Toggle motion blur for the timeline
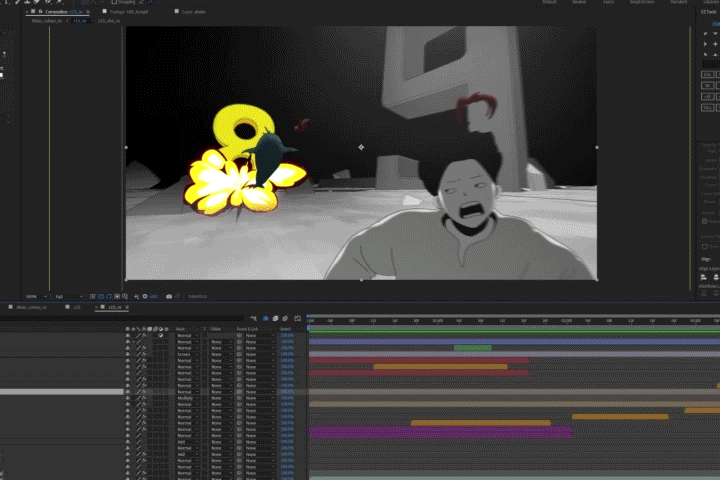The height and width of the screenshot is (480, 720). coord(285,318)
